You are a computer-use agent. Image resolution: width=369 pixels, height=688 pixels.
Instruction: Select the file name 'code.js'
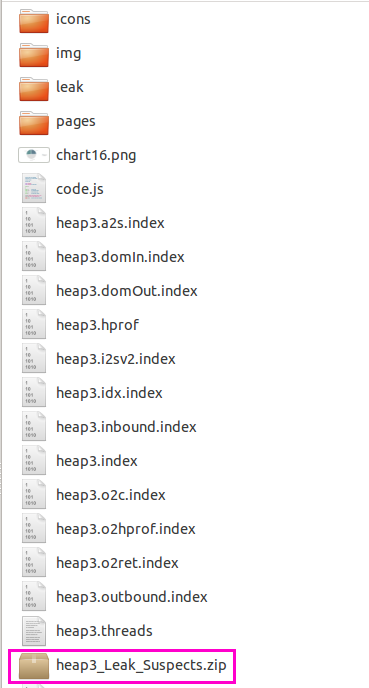coord(80,190)
